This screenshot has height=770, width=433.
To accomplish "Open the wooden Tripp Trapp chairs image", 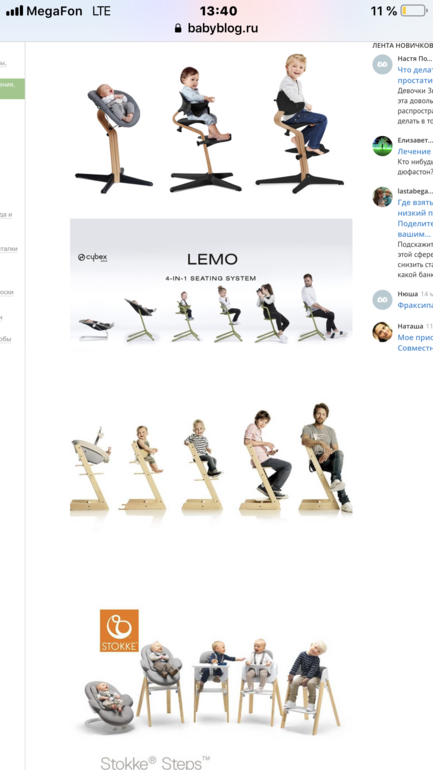I will [211, 459].
